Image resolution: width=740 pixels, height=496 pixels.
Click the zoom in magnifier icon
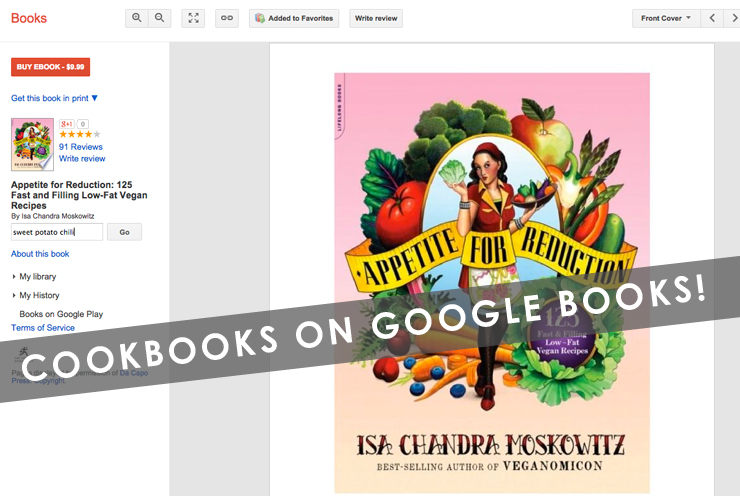(137, 18)
